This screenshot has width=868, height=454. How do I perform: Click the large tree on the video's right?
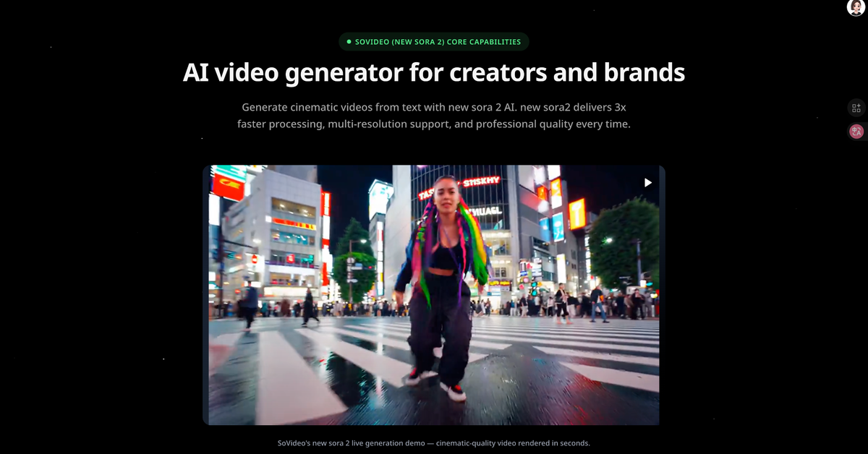(x=624, y=242)
